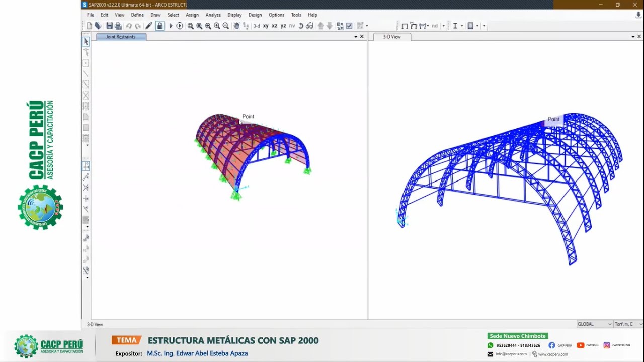644x362 pixels.
Task: Click the Undo arrow icon
Action: click(129, 26)
